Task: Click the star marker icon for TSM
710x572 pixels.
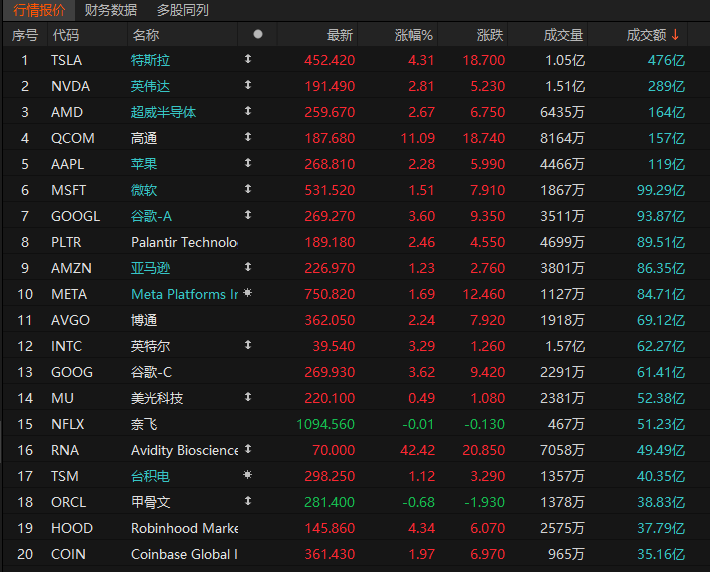Action: pyautogui.click(x=248, y=475)
